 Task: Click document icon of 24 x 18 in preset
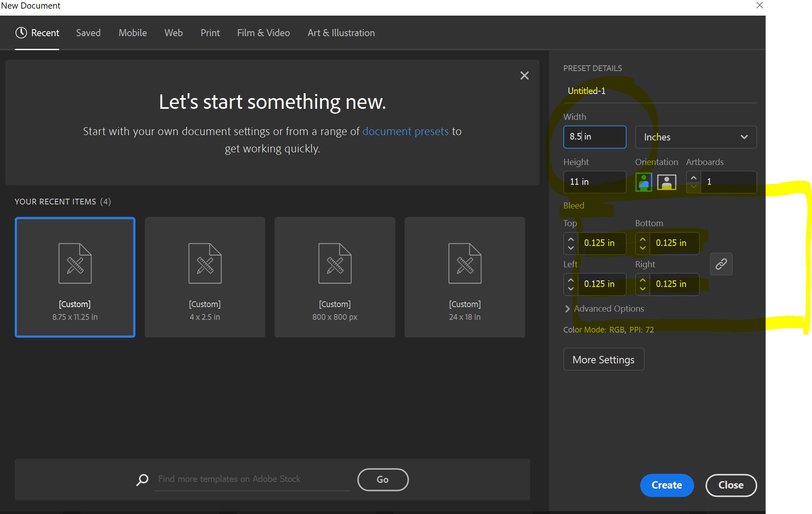(x=465, y=263)
